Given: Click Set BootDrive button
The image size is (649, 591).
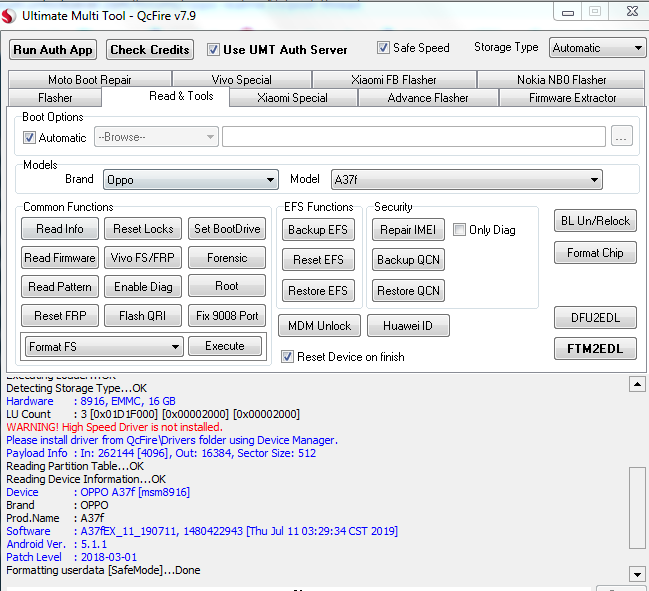Looking at the screenshot, I should point(227,229).
